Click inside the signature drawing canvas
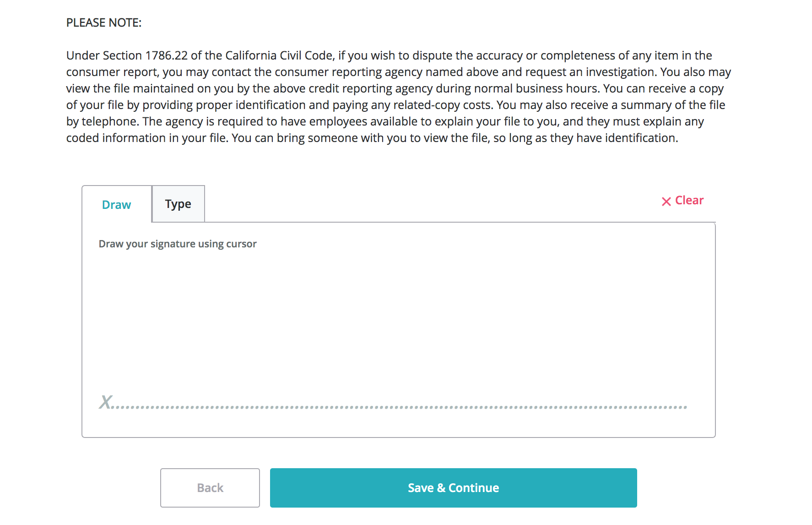Screen dimensions: 812x525 click(x=398, y=321)
